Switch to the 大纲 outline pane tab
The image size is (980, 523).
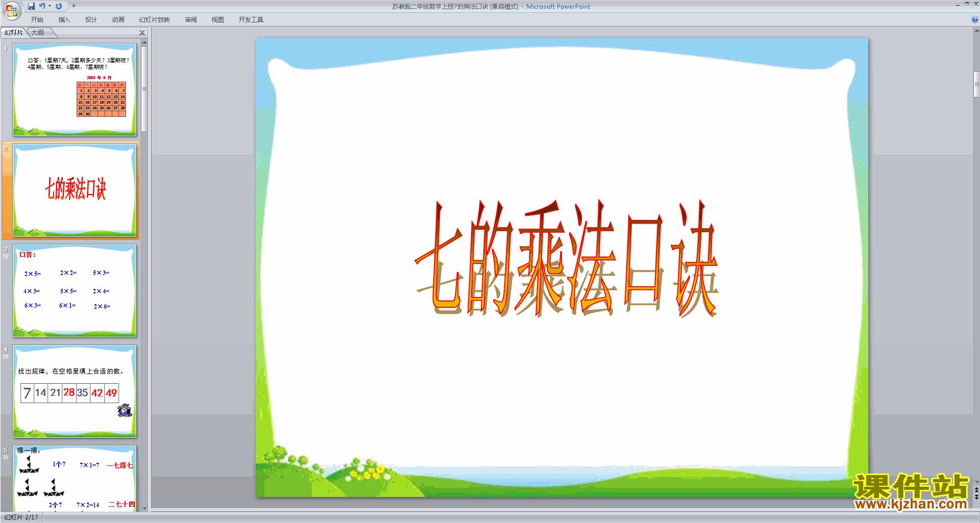38,33
